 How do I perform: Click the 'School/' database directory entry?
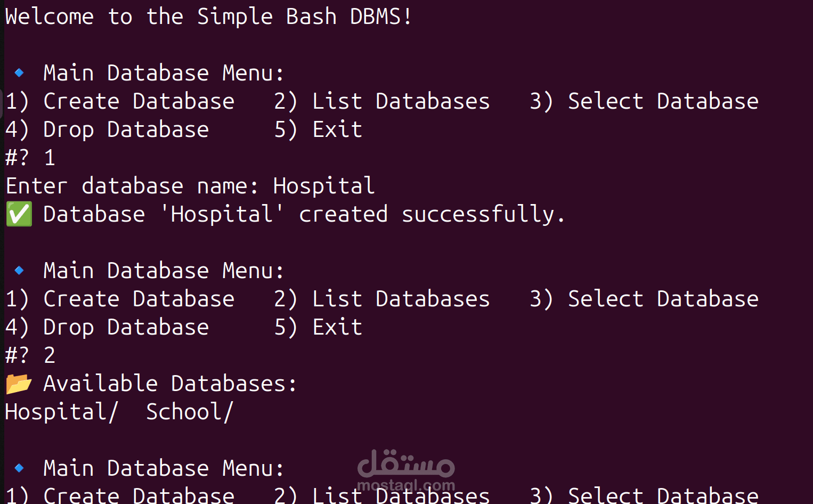point(190,412)
